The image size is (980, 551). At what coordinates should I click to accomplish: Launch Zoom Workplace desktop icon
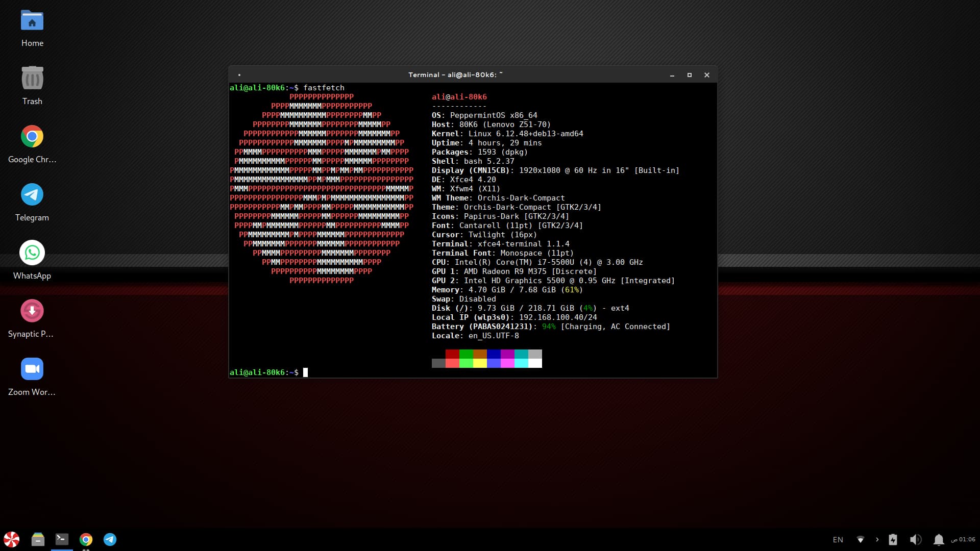[x=32, y=369]
